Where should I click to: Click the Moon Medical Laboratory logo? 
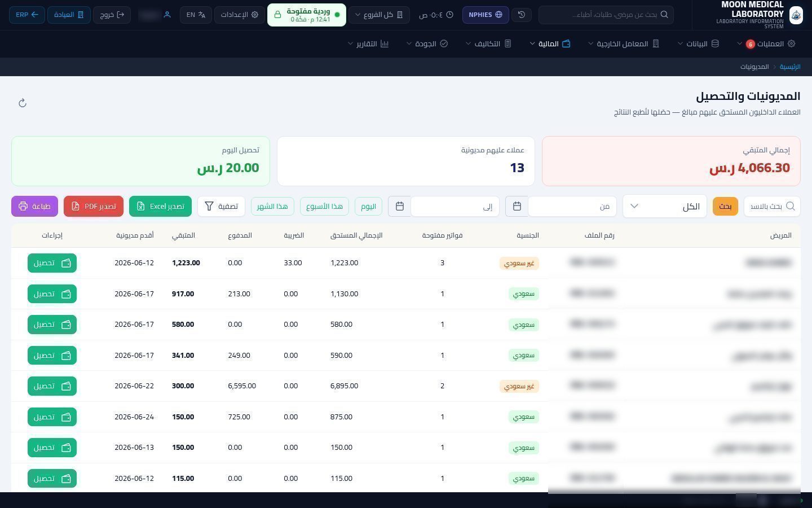coord(796,15)
